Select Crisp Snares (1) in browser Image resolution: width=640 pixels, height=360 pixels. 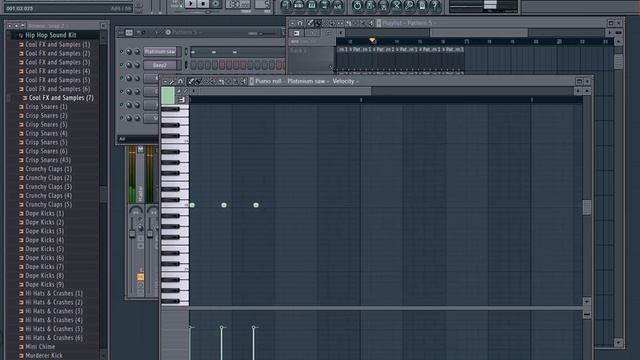click(46, 107)
